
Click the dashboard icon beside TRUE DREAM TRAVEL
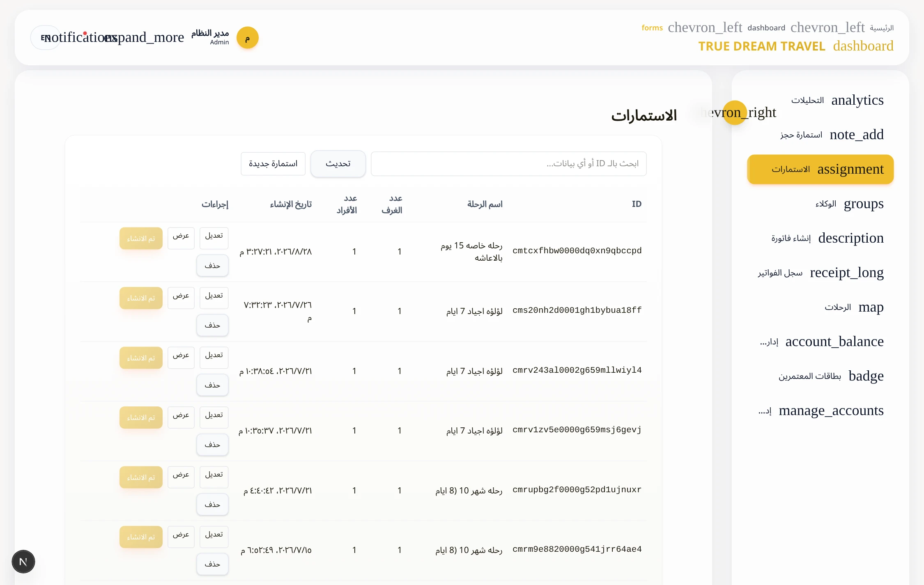(863, 46)
